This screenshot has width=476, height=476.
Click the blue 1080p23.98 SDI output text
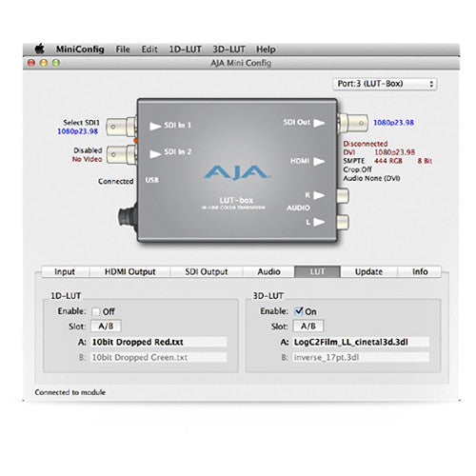[x=393, y=123]
